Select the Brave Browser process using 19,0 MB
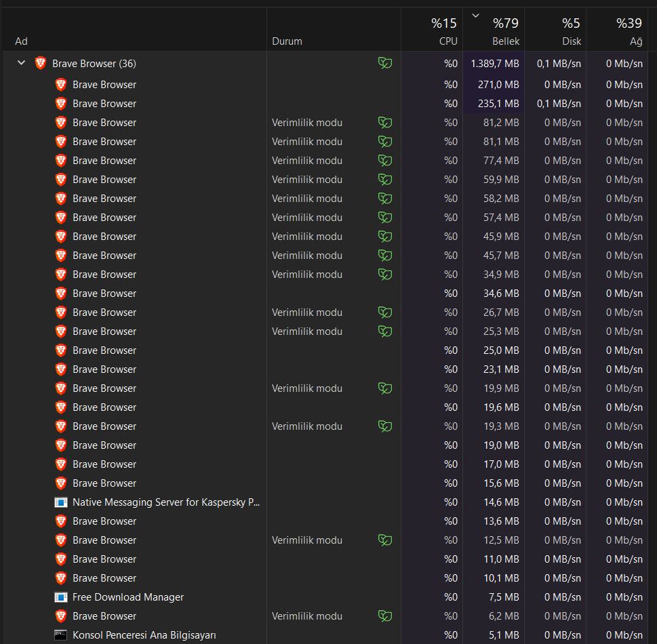 click(x=325, y=445)
